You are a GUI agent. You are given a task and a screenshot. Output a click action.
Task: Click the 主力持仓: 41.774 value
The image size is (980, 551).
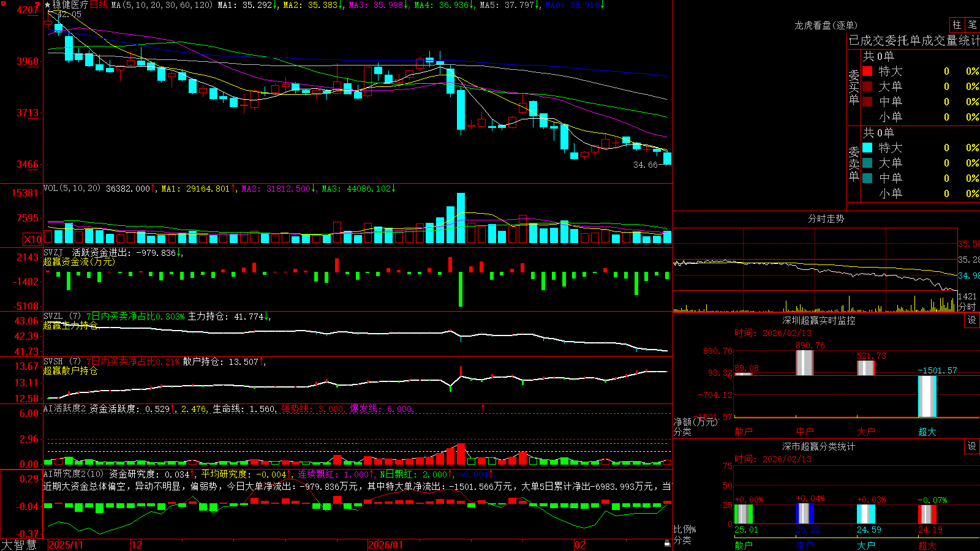(x=227, y=317)
